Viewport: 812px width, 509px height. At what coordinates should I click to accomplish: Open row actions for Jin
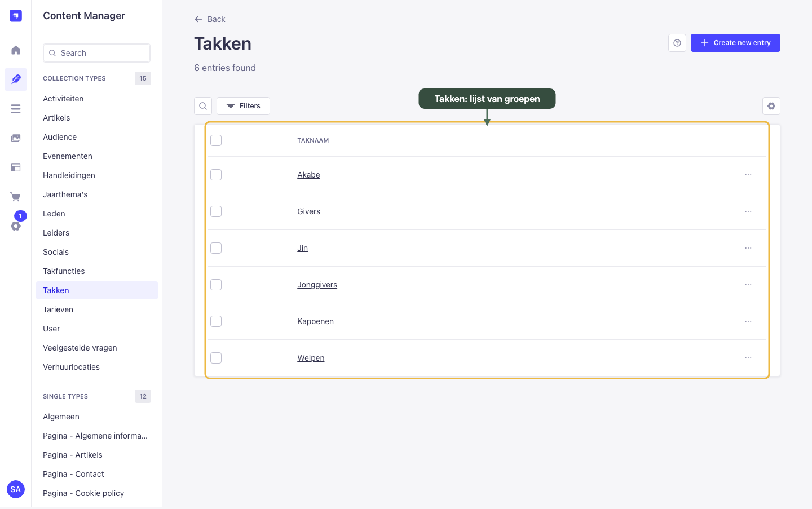pyautogui.click(x=748, y=248)
